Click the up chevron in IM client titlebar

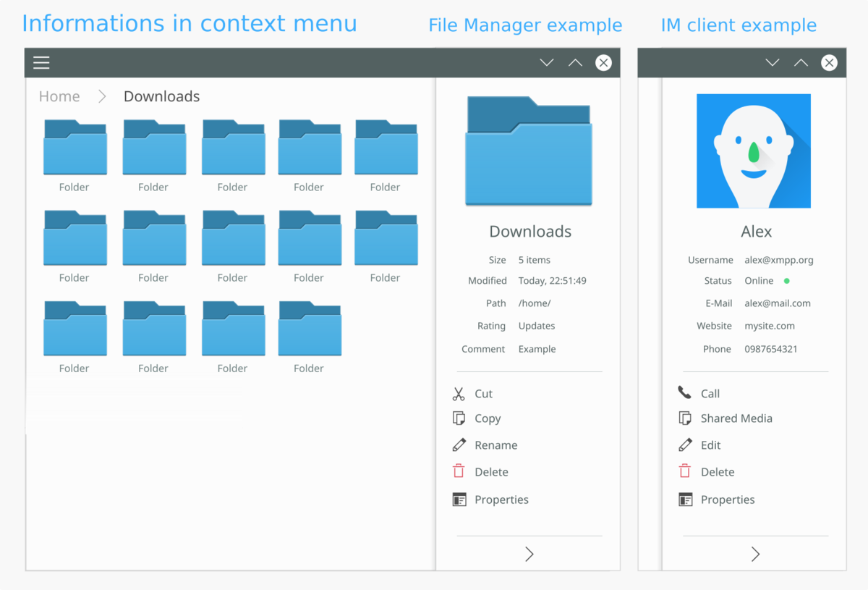pos(801,63)
